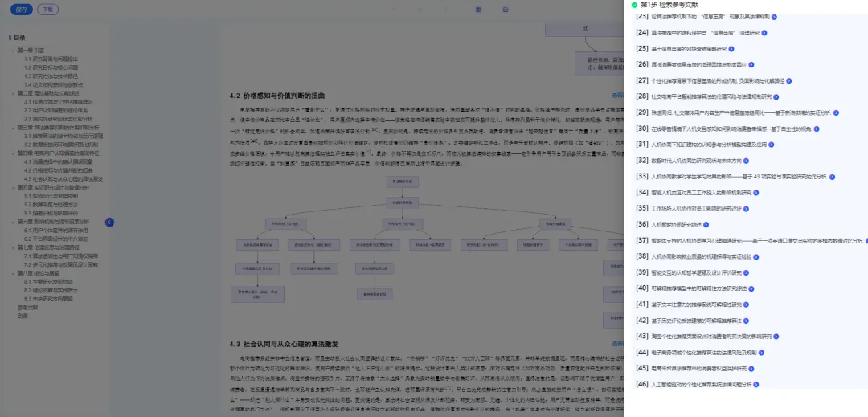868x417 pixels.
Task: Click the blue arrow icon beside reference [32]
Action: tap(746, 161)
